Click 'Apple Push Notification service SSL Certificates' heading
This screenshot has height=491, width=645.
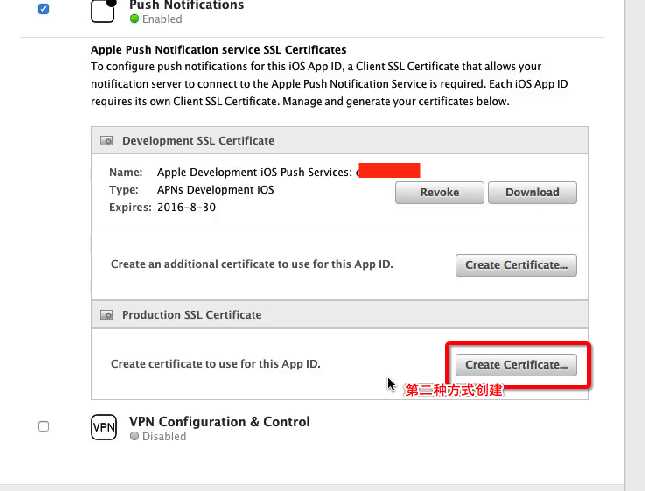pyautogui.click(x=218, y=50)
